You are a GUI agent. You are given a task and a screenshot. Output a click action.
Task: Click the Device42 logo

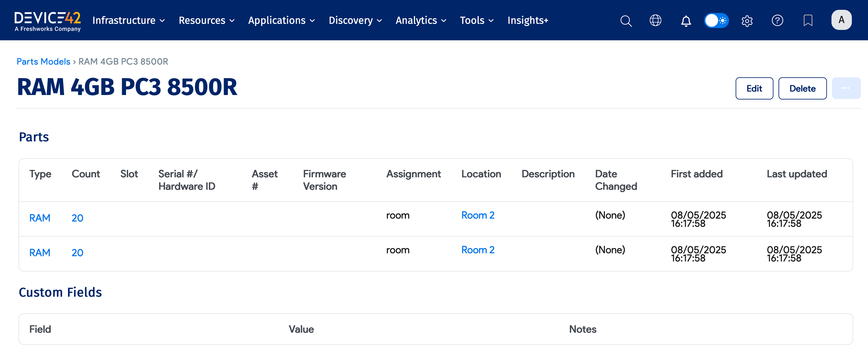pos(47,21)
